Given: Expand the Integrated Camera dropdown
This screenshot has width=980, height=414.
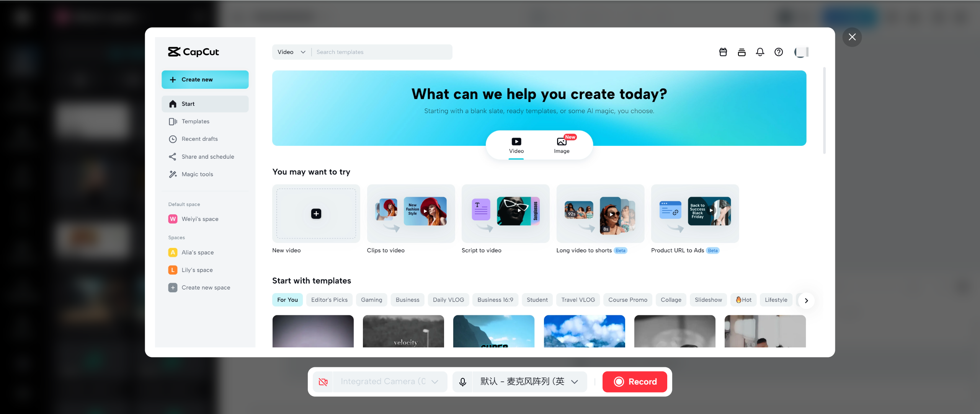Looking at the screenshot, I should (x=435, y=381).
